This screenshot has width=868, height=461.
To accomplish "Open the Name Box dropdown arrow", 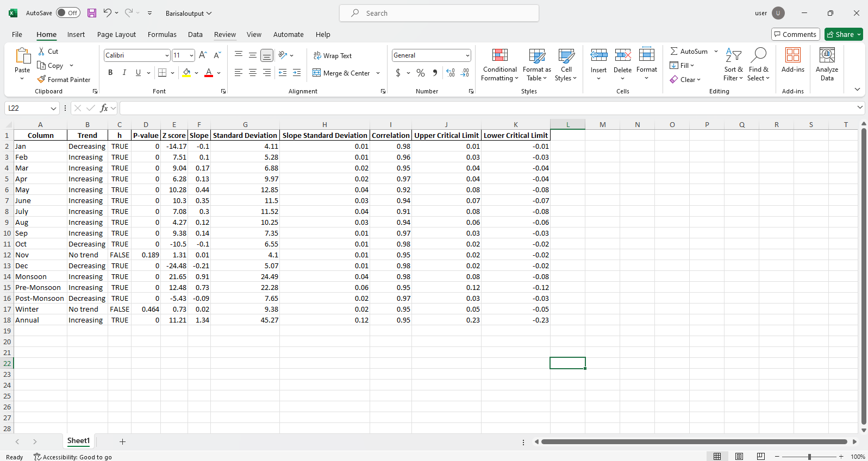I will click(x=53, y=109).
